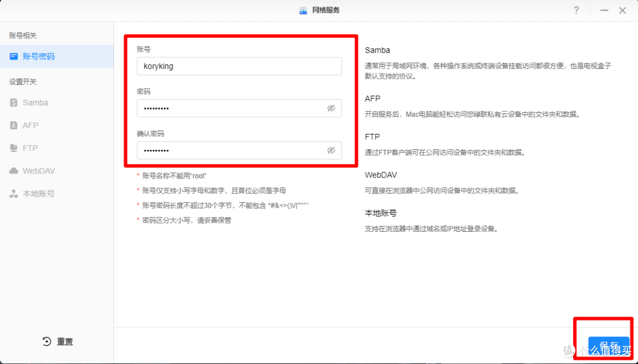Show password in the 密码 field
The height and width of the screenshot is (364, 638).
tap(331, 109)
